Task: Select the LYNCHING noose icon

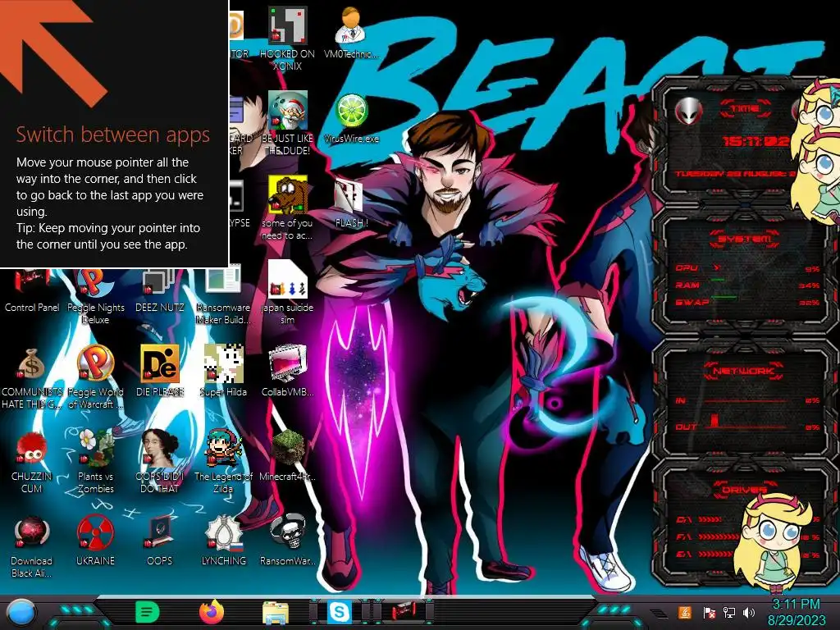Action: pyautogui.click(x=223, y=541)
